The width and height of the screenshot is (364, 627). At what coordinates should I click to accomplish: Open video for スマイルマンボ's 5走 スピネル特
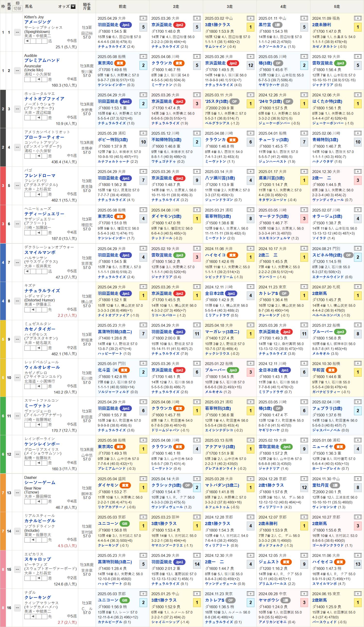tap(357, 249)
